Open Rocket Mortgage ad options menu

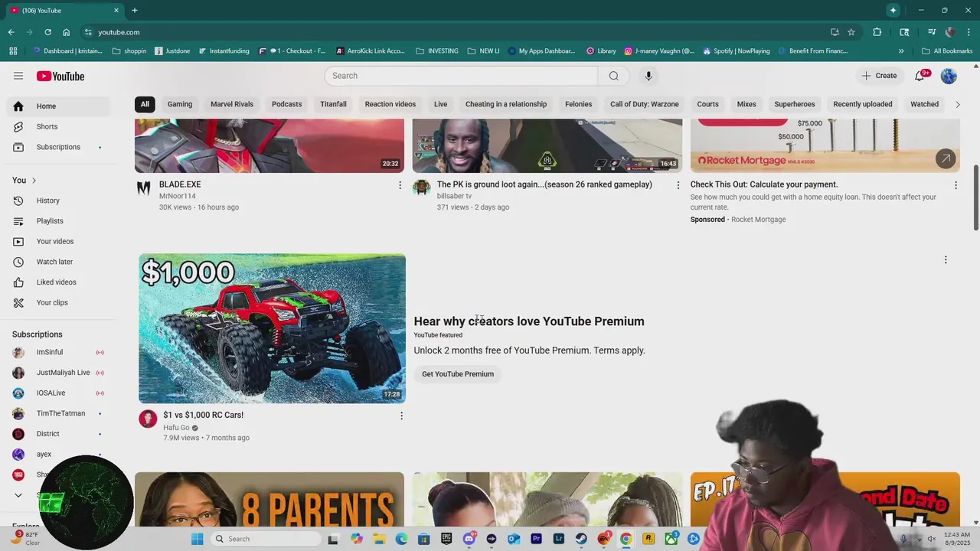coord(955,185)
